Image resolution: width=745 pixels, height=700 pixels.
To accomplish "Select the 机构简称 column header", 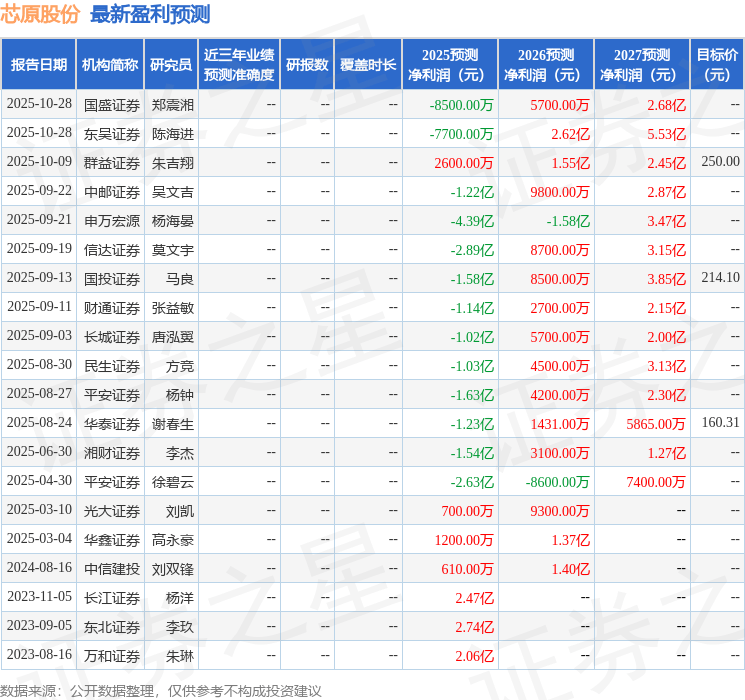I will pos(110,65).
